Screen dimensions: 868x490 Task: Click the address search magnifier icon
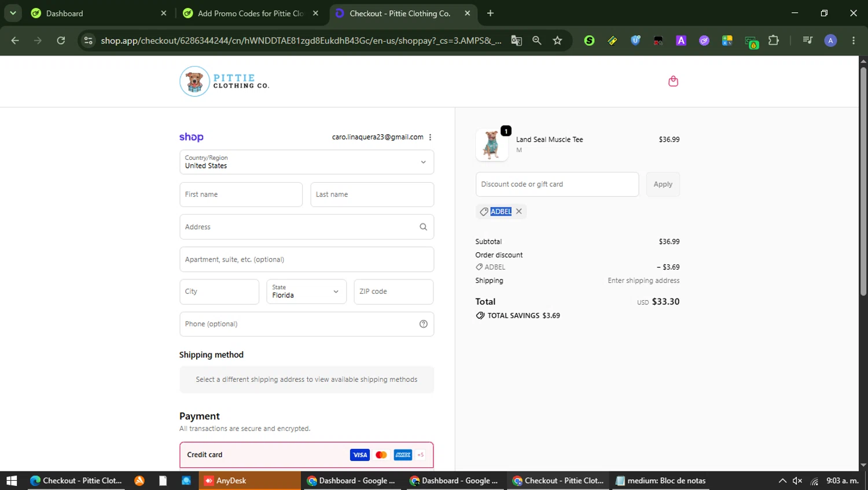[423, 227]
